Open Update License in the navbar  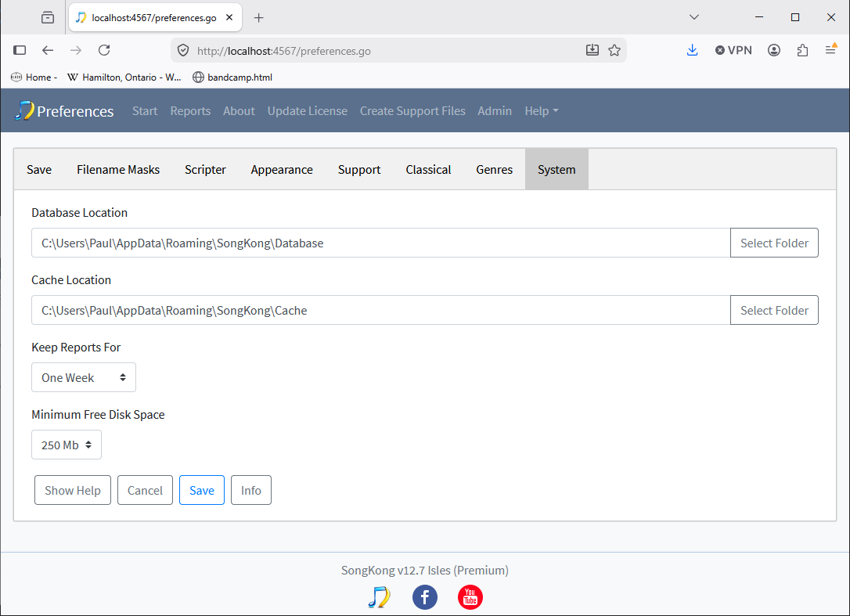tap(308, 111)
